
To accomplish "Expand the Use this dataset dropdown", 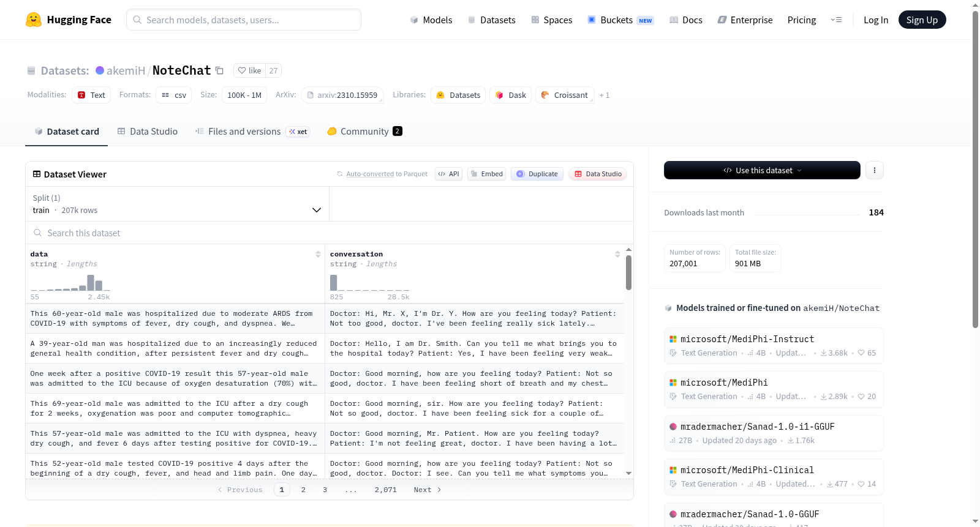I will tap(762, 170).
